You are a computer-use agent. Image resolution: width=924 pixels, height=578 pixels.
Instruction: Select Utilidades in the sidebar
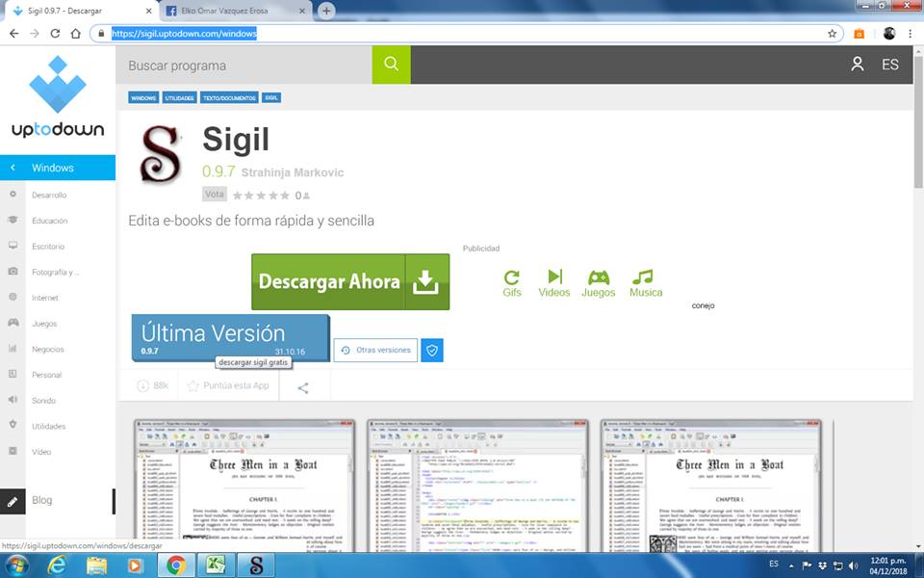click(48, 426)
